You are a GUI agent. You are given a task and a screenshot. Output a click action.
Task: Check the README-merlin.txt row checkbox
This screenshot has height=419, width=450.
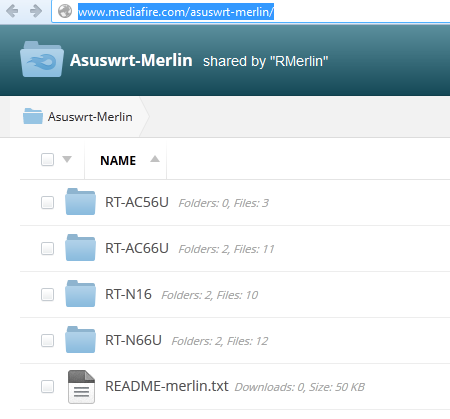47,386
